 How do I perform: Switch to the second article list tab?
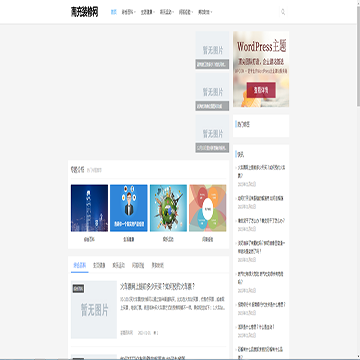pos(99,266)
